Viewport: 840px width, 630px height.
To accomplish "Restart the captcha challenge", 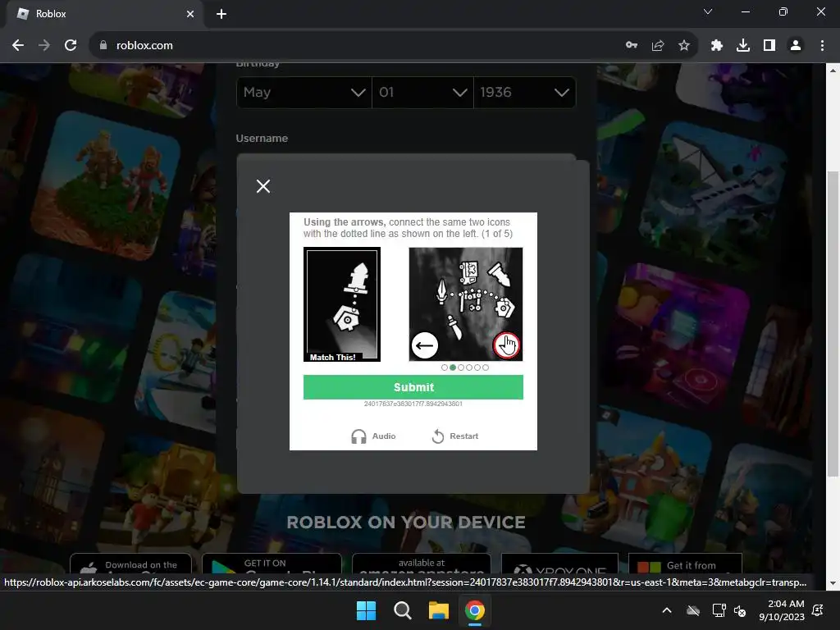I will (x=454, y=436).
